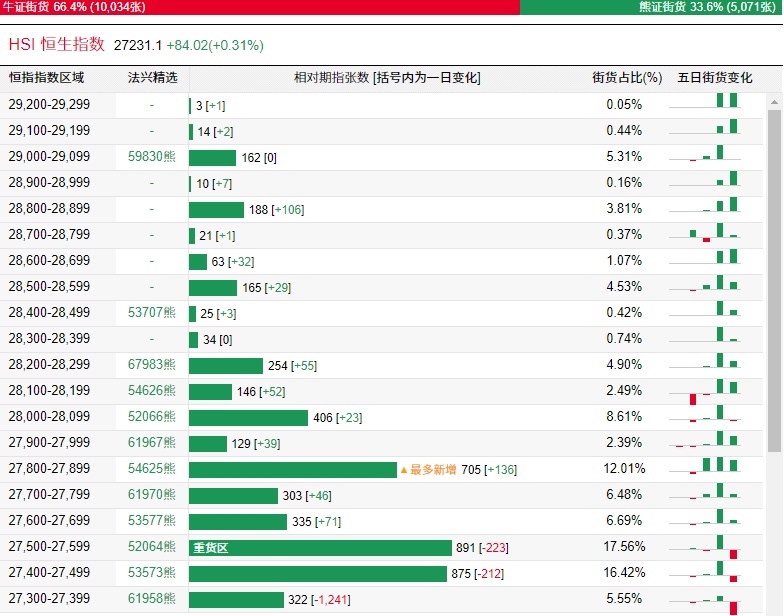Click the five-day chart for 27,800-27,899
Screen dimensions: 784x616
pyautogui.click(x=705, y=466)
